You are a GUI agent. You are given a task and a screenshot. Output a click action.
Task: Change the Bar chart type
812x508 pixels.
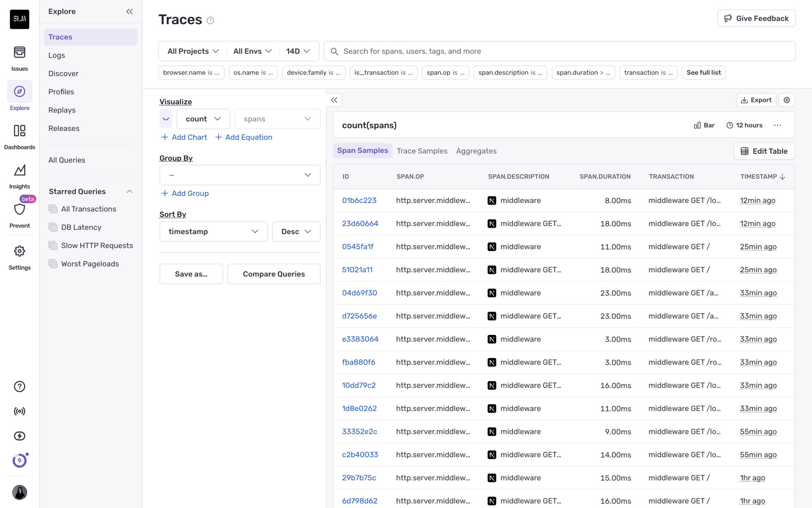point(704,125)
